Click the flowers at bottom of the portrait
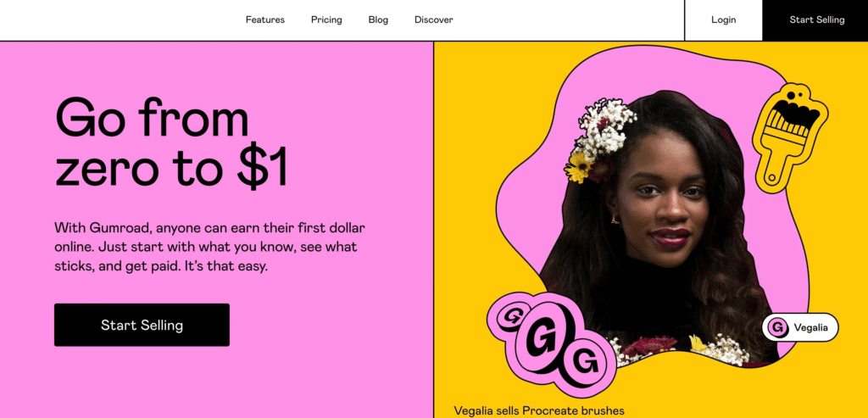The height and width of the screenshot is (418, 868). [681, 348]
